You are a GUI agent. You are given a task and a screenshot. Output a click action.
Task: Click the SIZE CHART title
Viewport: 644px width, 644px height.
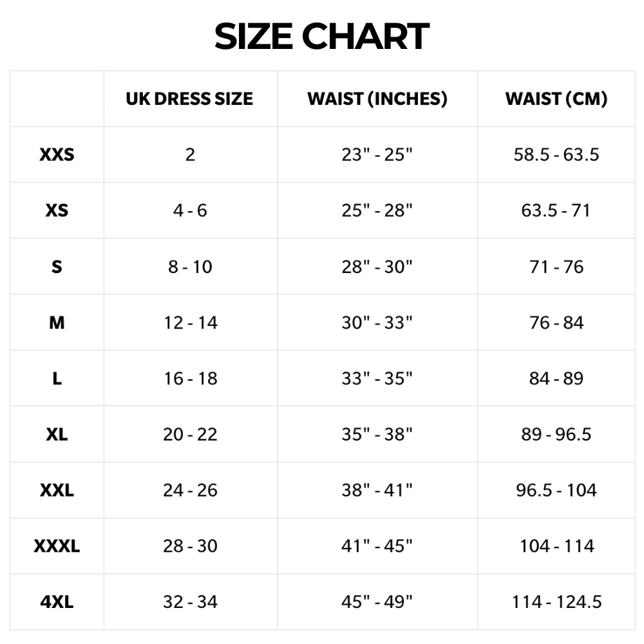[322, 36]
